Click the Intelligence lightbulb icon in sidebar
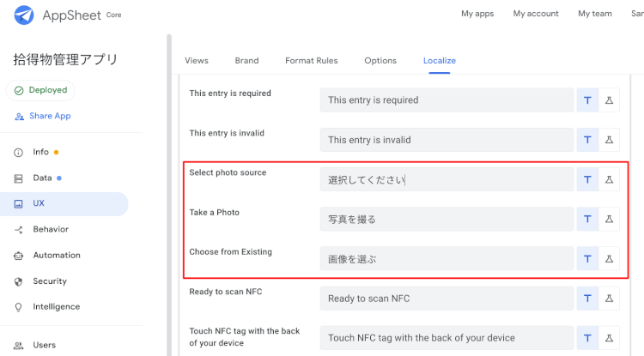This screenshot has width=644, height=356. (x=19, y=307)
